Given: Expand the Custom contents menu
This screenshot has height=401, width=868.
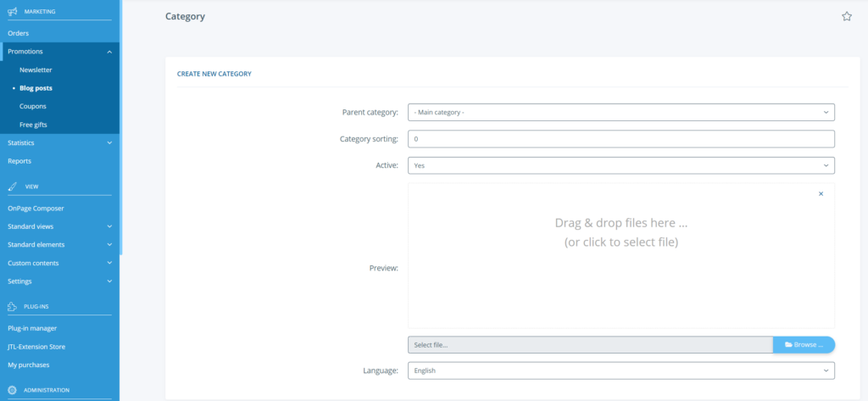Looking at the screenshot, I should point(109,263).
